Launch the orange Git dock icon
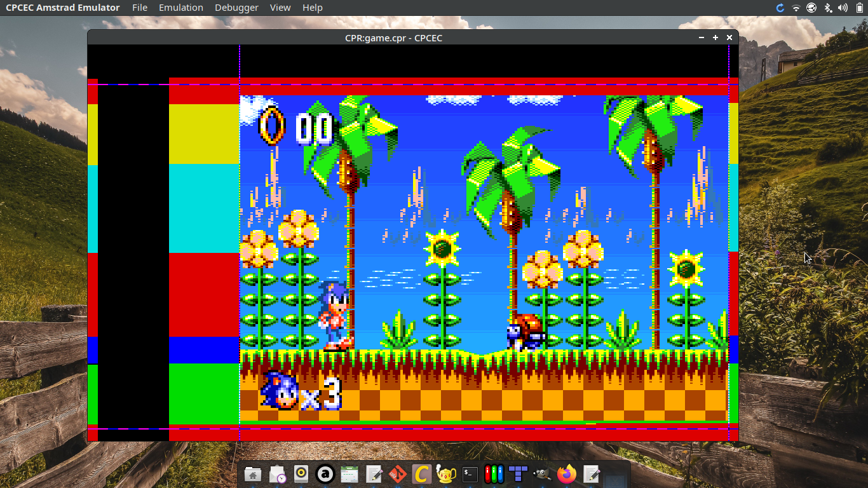The width and height of the screenshot is (868, 488). (398, 474)
